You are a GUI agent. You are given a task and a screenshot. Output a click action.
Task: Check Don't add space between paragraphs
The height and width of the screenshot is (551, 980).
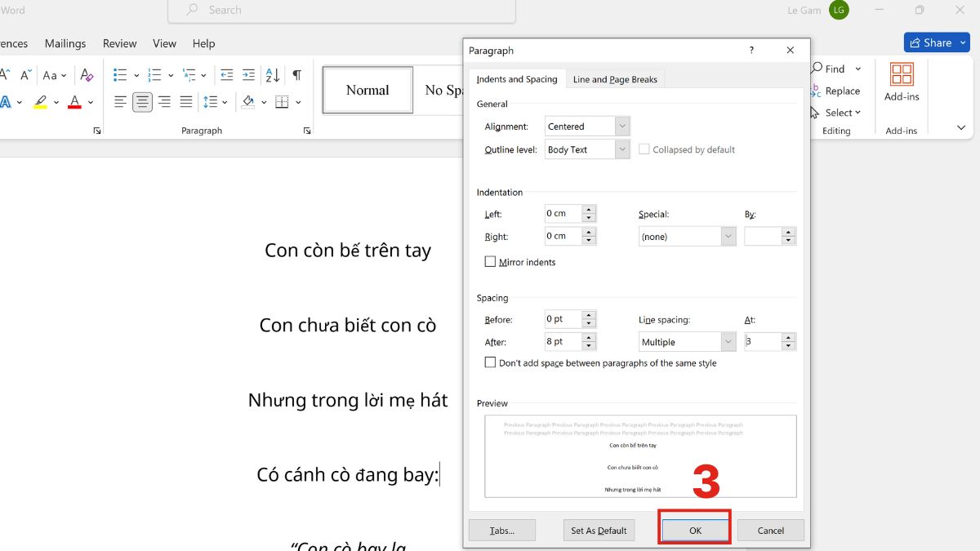(490, 362)
